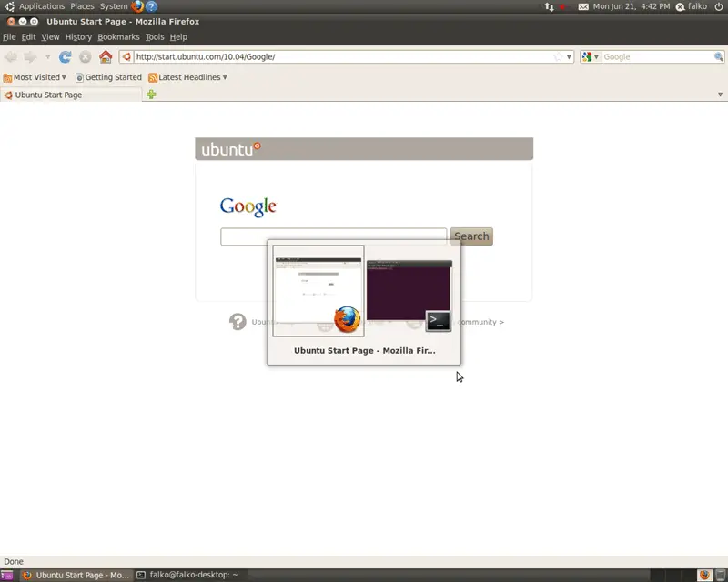
Task: Click the Ubuntu logo on the page banner
Action: coord(231,148)
